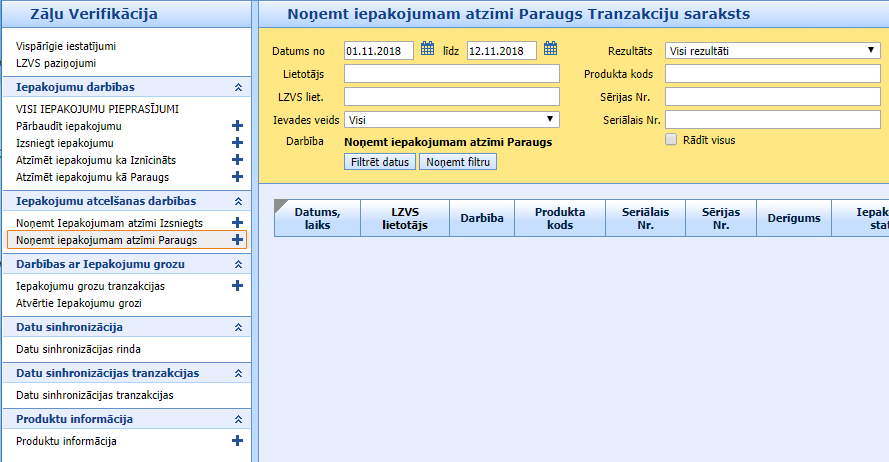Collapse the Iepakojumu darbības section

click(237, 88)
